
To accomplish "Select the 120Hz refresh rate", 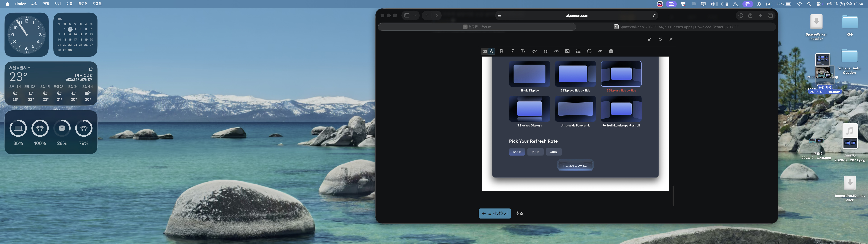I will 517,152.
